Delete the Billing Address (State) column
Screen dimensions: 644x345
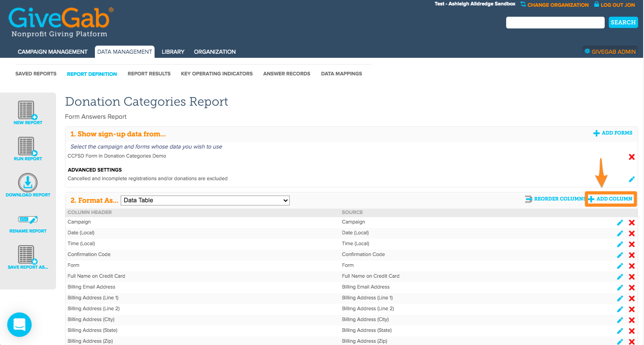[x=632, y=331]
